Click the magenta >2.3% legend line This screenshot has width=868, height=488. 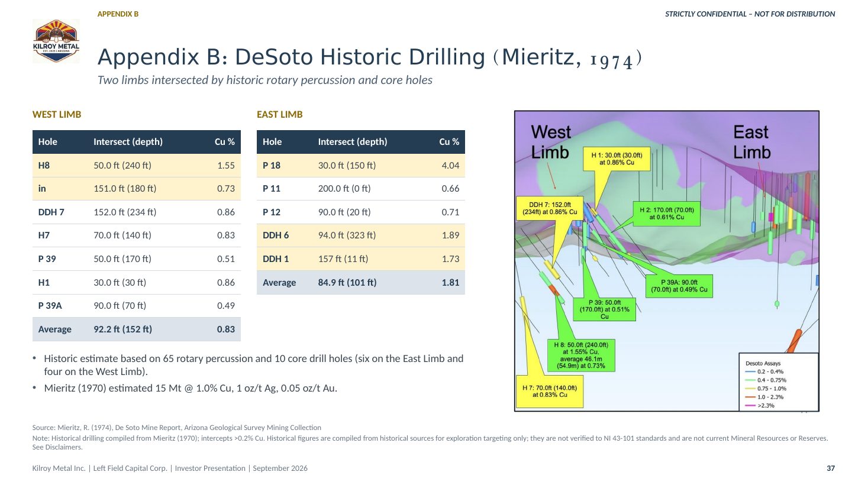tap(750, 406)
